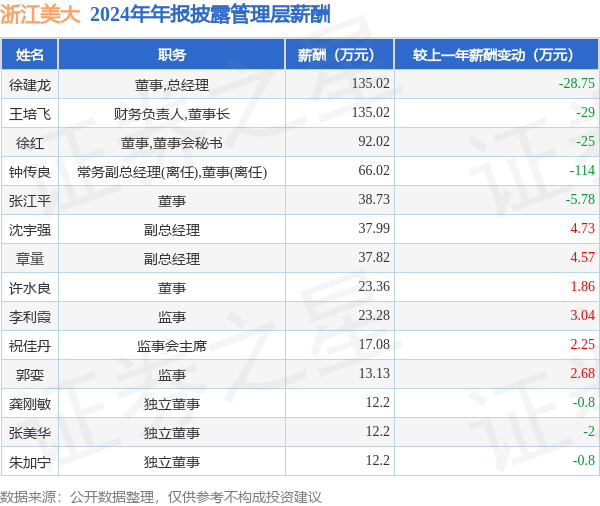Screen dimensions: 600x506
Task: Click the name 龚刚敏
Action: pos(29,404)
